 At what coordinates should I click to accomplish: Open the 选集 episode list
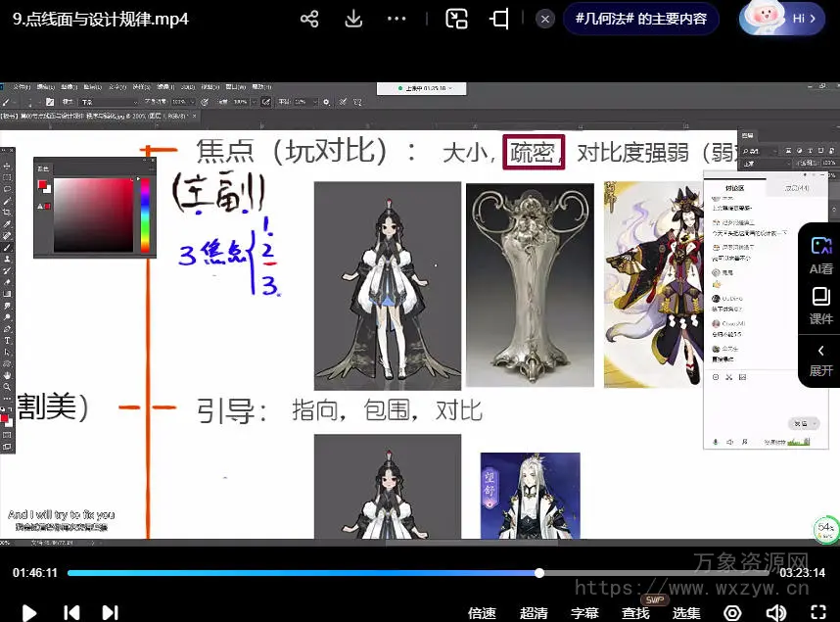click(x=686, y=613)
